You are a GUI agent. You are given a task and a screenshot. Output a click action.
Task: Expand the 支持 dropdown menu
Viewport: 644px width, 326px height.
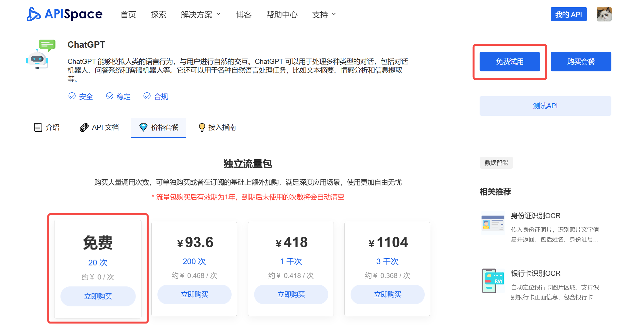click(324, 15)
